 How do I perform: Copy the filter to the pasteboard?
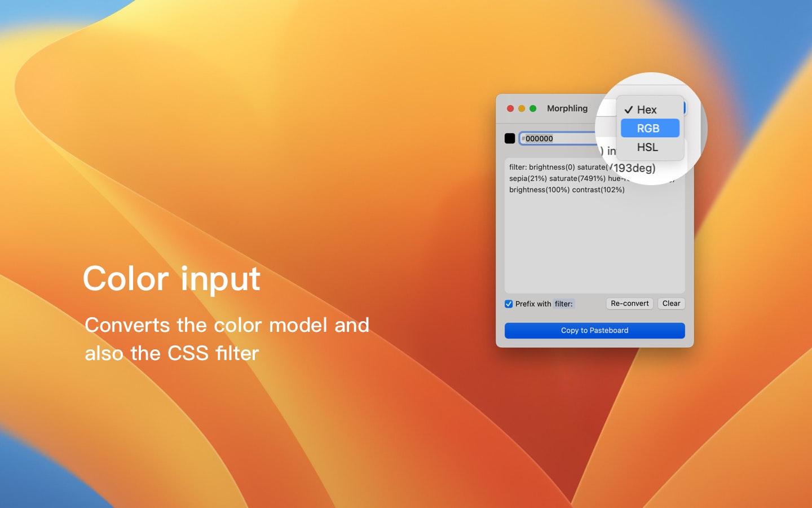tap(594, 331)
